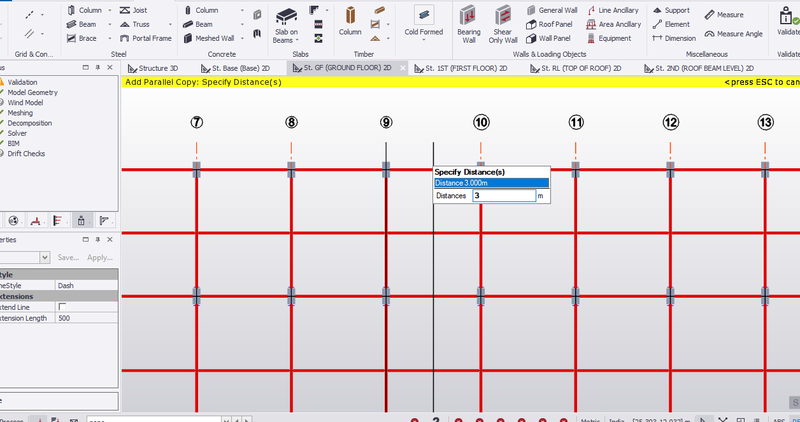The width and height of the screenshot is (800, 422).
Task: Select the Steel Brace tool
Action: (x=82, y=38)
